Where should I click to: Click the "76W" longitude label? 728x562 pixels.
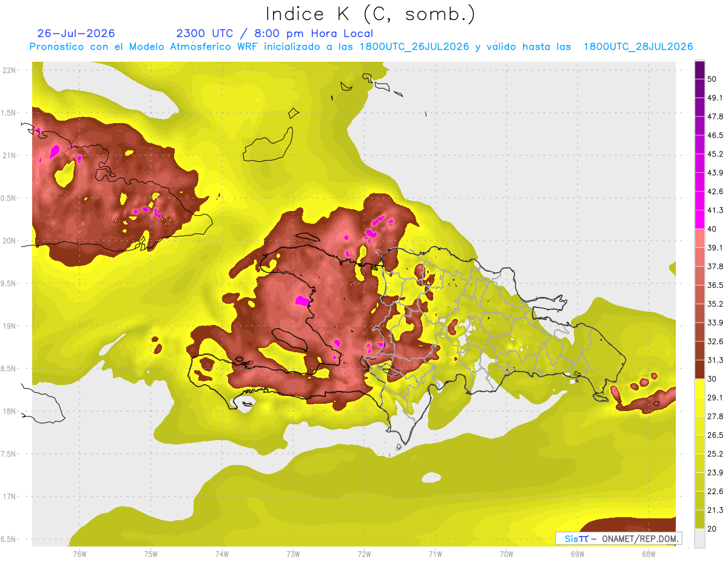click(x=79, y=554)
